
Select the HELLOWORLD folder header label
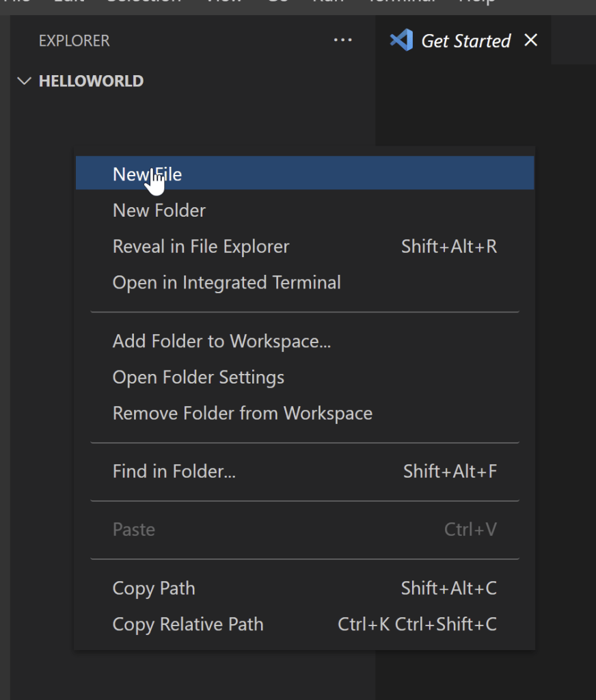[91, 81]
